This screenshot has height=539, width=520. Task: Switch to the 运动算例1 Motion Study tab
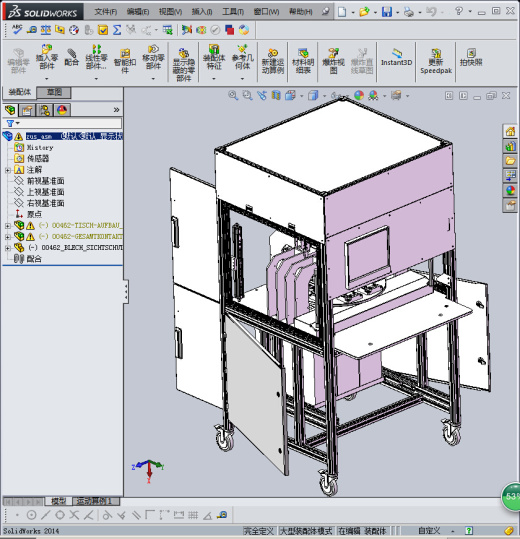(x=95, y=501)
